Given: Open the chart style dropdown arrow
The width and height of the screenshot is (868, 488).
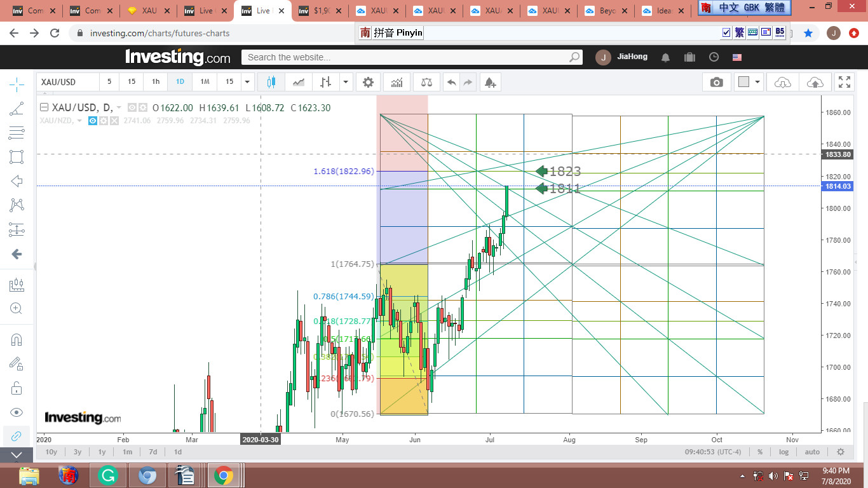Looking at the screenshot, I should (345, 82).
